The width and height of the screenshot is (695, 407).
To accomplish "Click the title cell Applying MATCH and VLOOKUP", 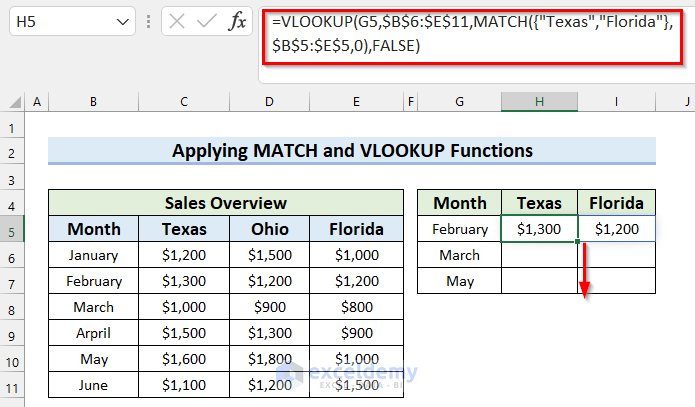I will pyautogui.click(x=352, y=151).
